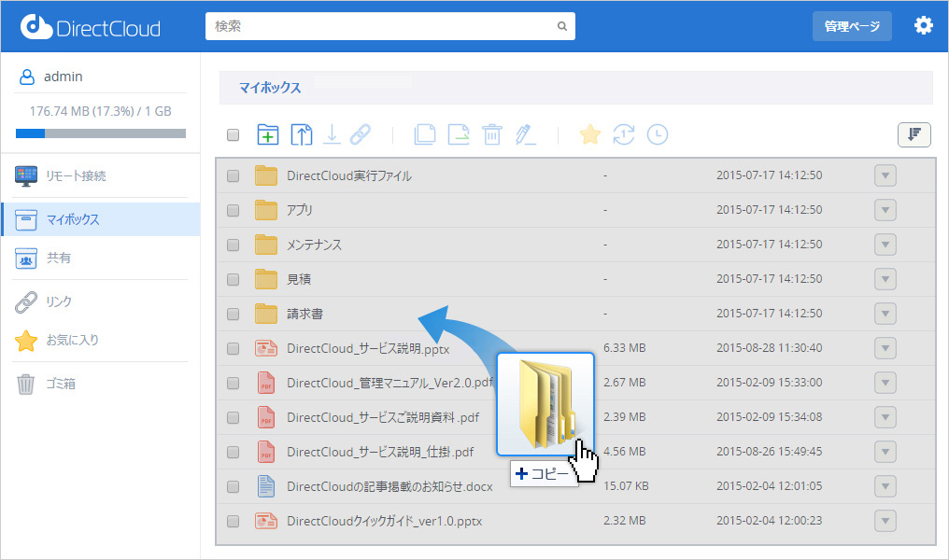Open the dropdown for 見積 row
Viewport: 949px width, 560px height.
[x=885, y=279]
